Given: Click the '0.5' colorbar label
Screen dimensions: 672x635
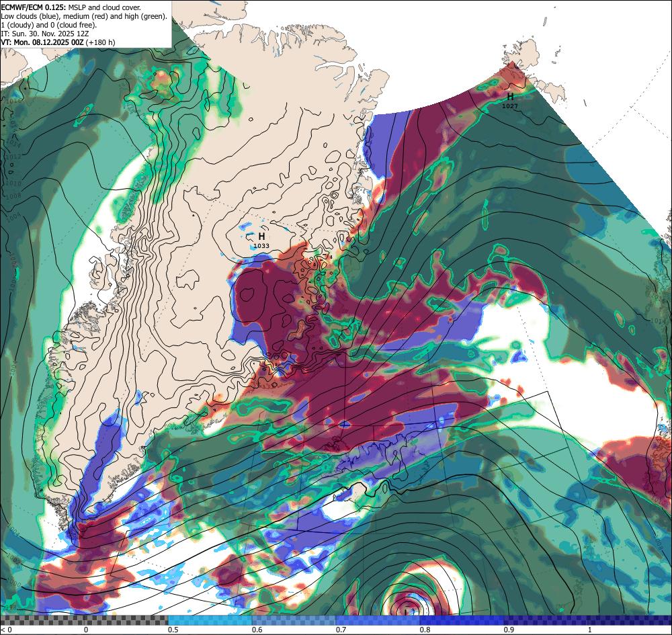Looking at the screenshot, I should 173,630.
